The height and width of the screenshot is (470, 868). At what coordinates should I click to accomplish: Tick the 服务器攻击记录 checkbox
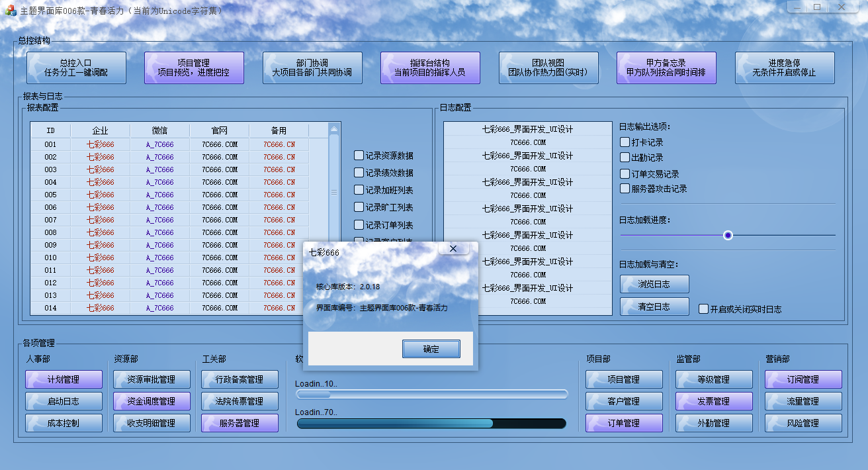pyautogui.click(x=625, y=189)
